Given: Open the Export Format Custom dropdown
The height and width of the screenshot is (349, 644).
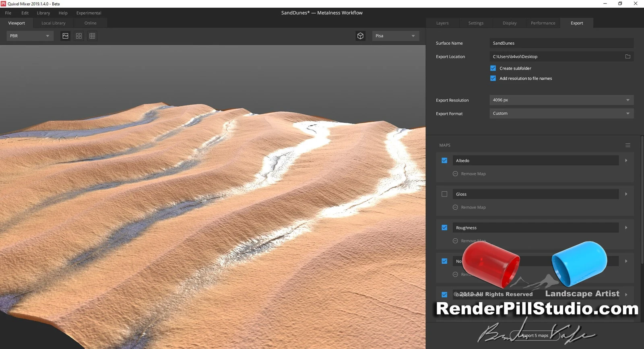Looking at the screenshot, I should pyautogui.click(x=561, y=114).
